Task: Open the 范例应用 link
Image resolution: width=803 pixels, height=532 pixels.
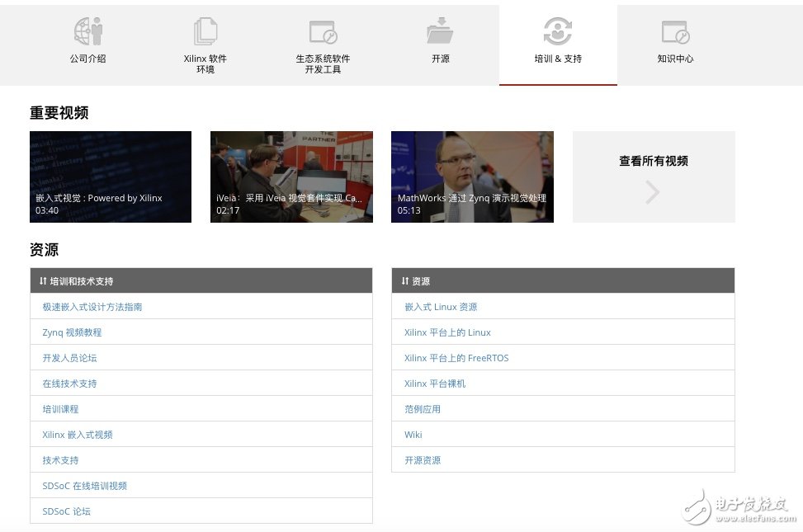Action: point(423,409)
